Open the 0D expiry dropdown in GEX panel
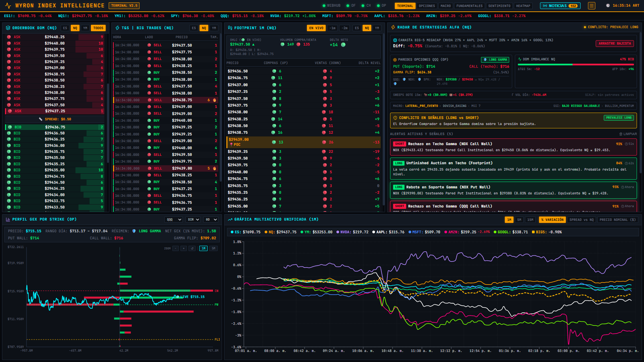This screenshot has height=362, width=644. coord(211,220)
